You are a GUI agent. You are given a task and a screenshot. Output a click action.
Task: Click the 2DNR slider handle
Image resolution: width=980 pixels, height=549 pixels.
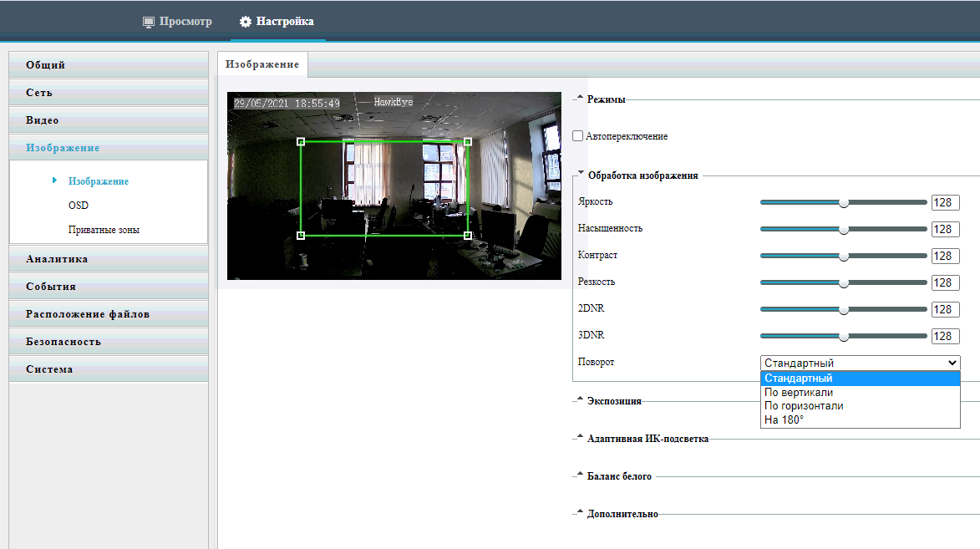pos(844,309)
